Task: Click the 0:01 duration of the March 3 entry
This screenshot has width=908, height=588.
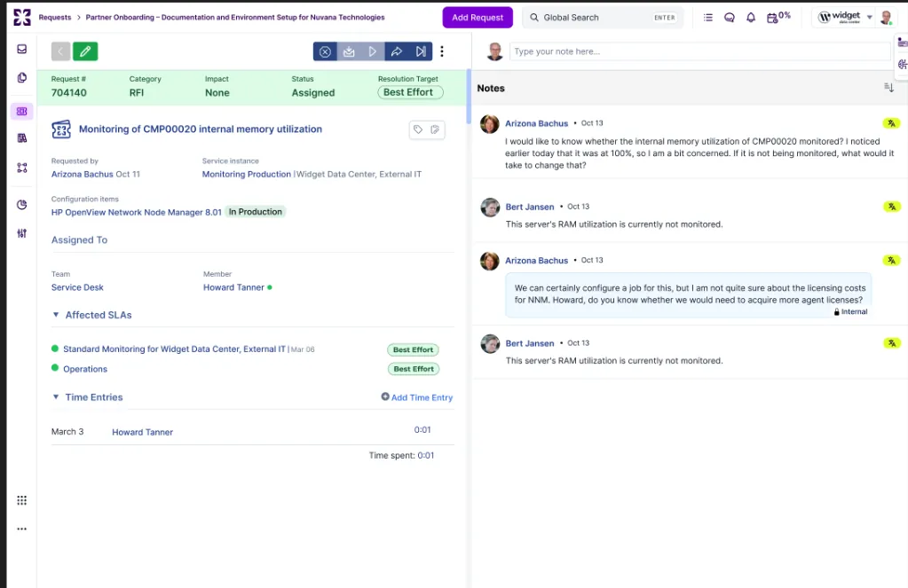Action: tap(422, 430)
